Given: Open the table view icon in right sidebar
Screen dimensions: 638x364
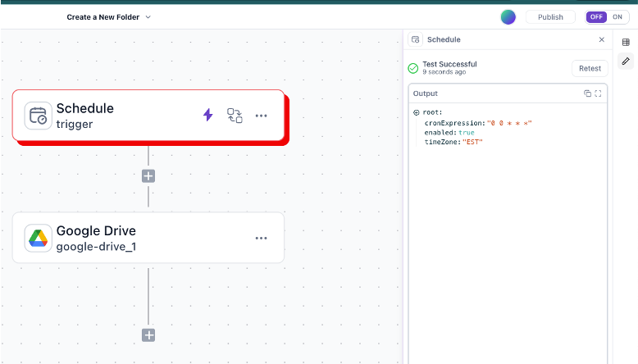Looking at the screenshot, I should point(626,42).
